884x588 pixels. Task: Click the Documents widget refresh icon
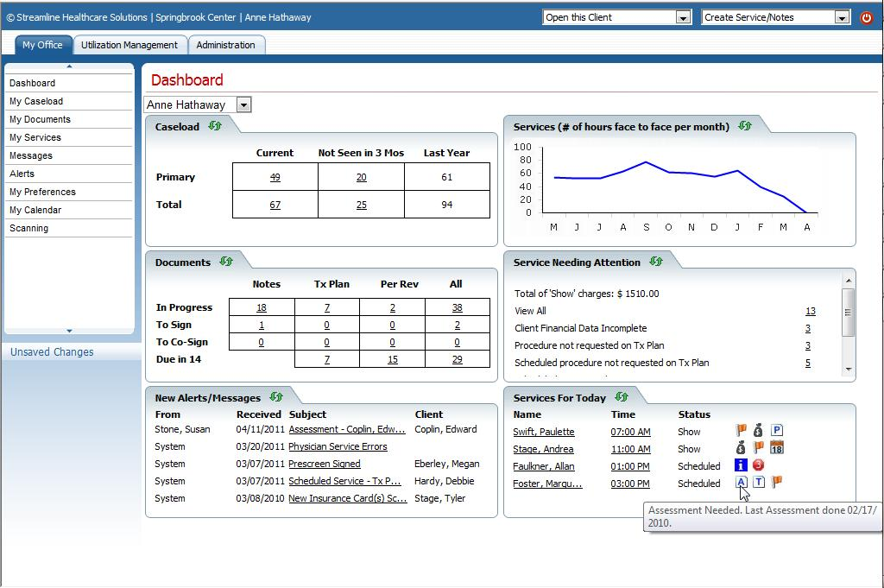226,262
